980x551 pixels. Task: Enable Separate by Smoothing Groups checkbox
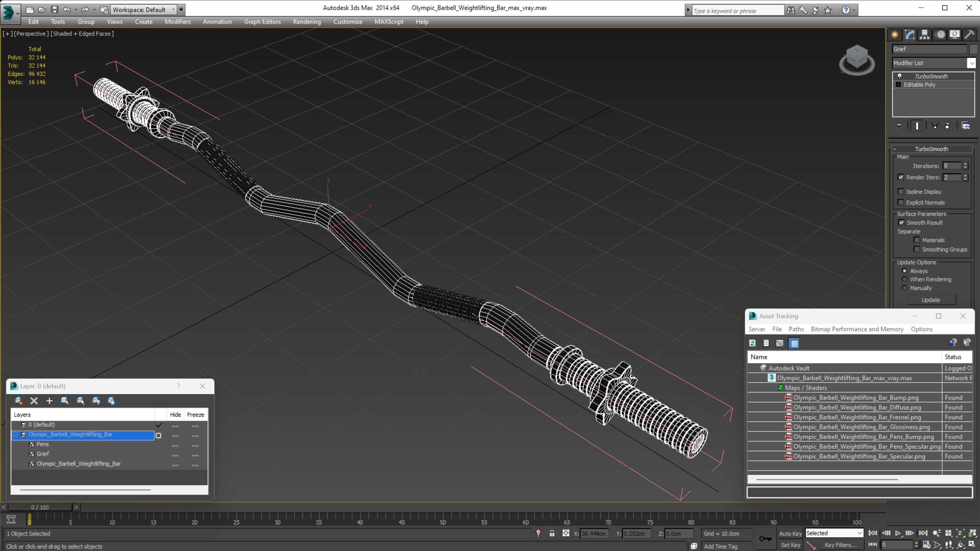point(917,249)
